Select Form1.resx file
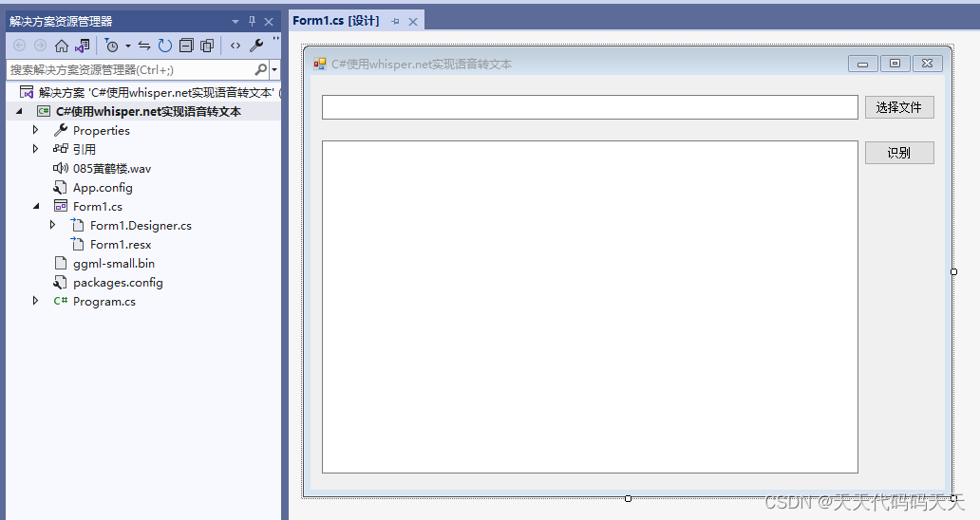Viewport: 980px width, 520px height. tap(121, 245)
